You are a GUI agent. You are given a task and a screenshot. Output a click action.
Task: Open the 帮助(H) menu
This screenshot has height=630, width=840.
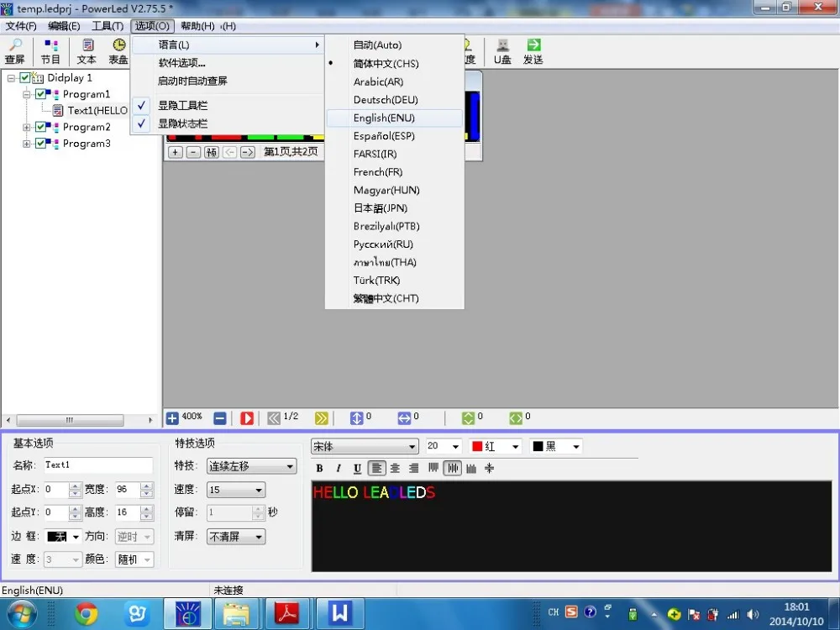pos(197,26)
